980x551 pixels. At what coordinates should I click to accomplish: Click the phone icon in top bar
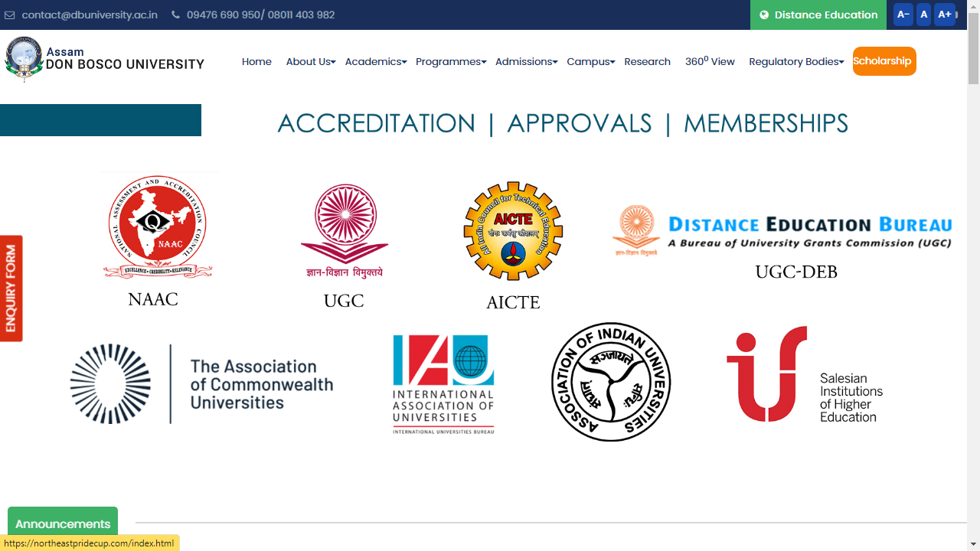coord(175,15)
